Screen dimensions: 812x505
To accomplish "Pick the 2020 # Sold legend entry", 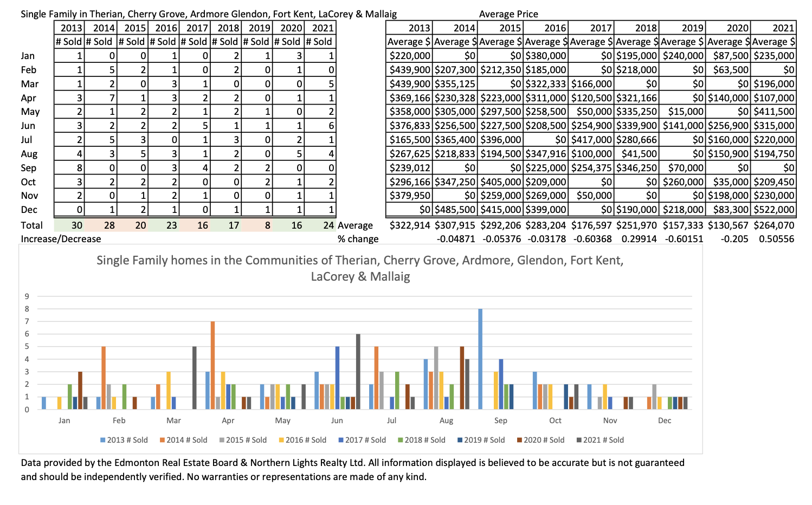I will pos(541,440).
